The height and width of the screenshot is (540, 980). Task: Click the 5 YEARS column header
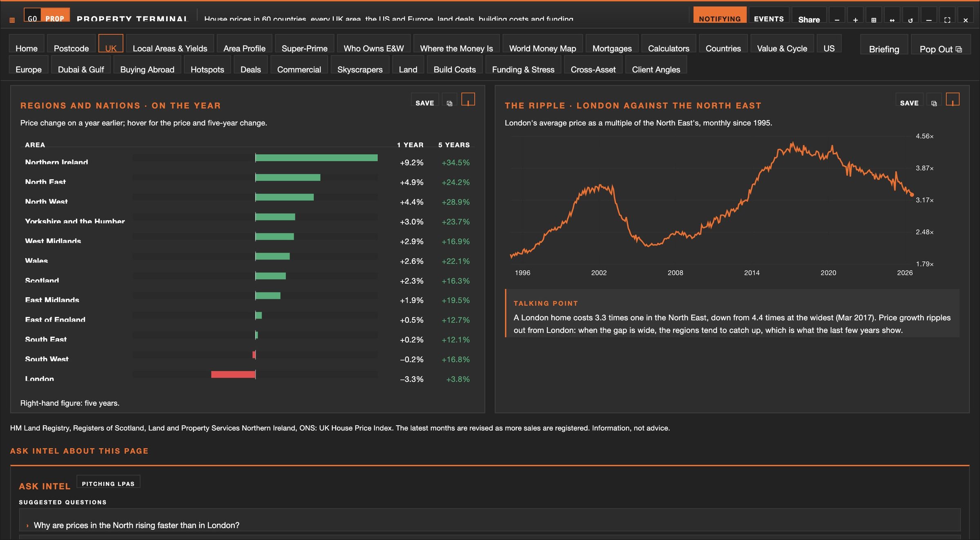454,145
